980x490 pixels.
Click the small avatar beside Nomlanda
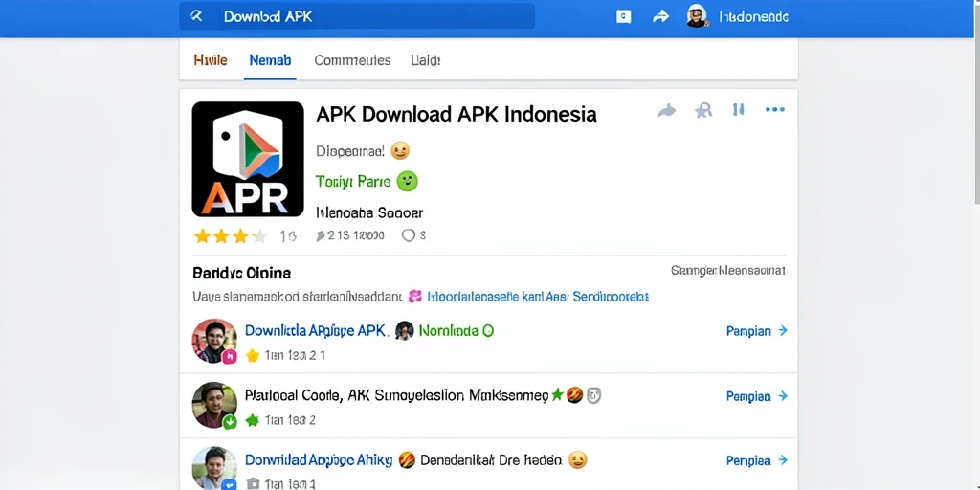(x=405, y=330)
